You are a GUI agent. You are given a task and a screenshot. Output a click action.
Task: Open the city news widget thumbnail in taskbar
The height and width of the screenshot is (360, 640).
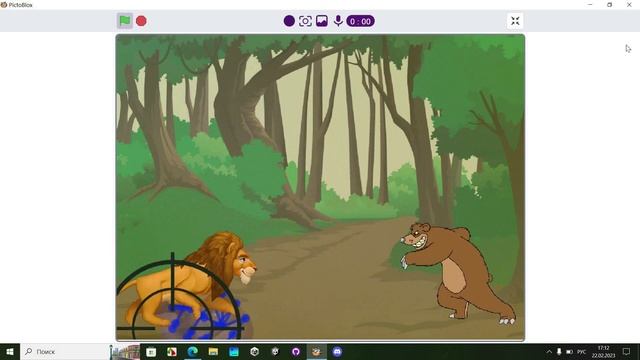tap(125, 352)
